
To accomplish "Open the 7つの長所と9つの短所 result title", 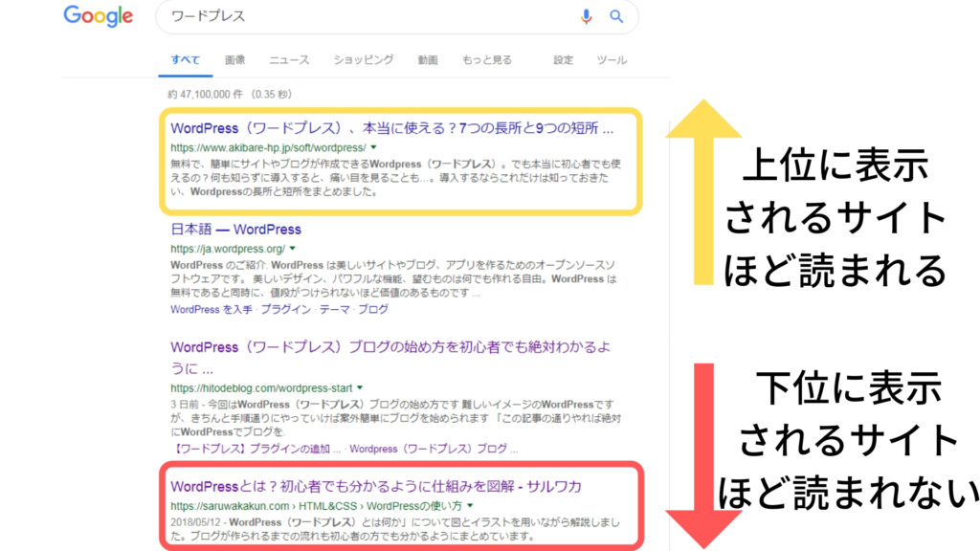I will tap(391, 128).
